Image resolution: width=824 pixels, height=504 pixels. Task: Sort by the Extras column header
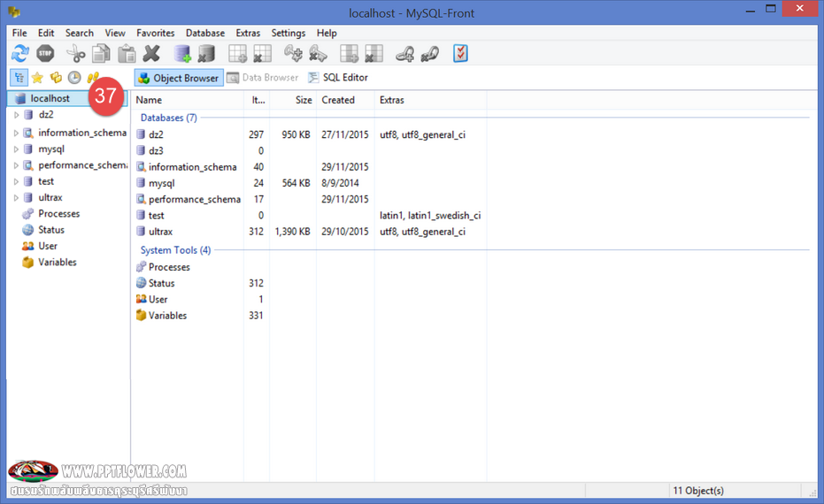pos(430,100)
